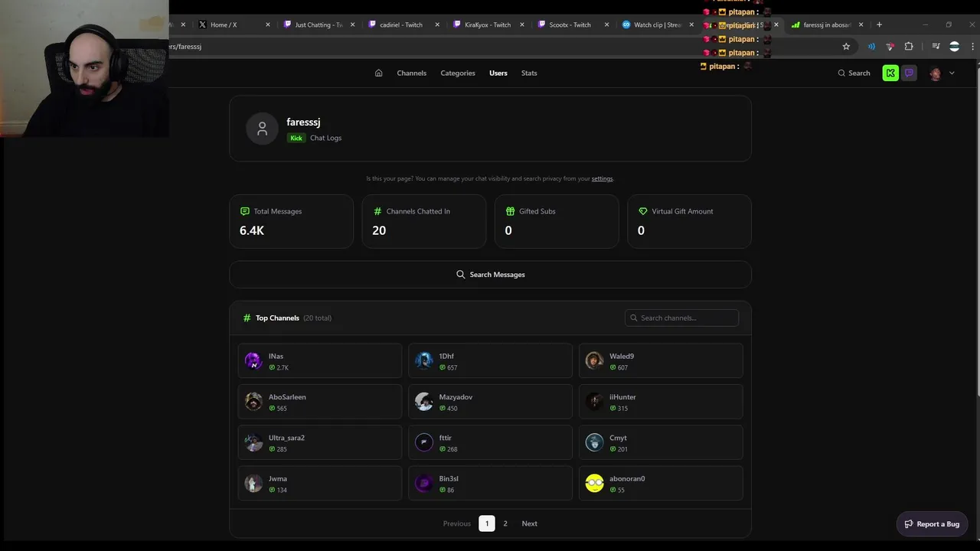This screenshot has height=551, width=980.
Task: Click the red-tagged extension icon in toolbar
Action: [890, 47]
